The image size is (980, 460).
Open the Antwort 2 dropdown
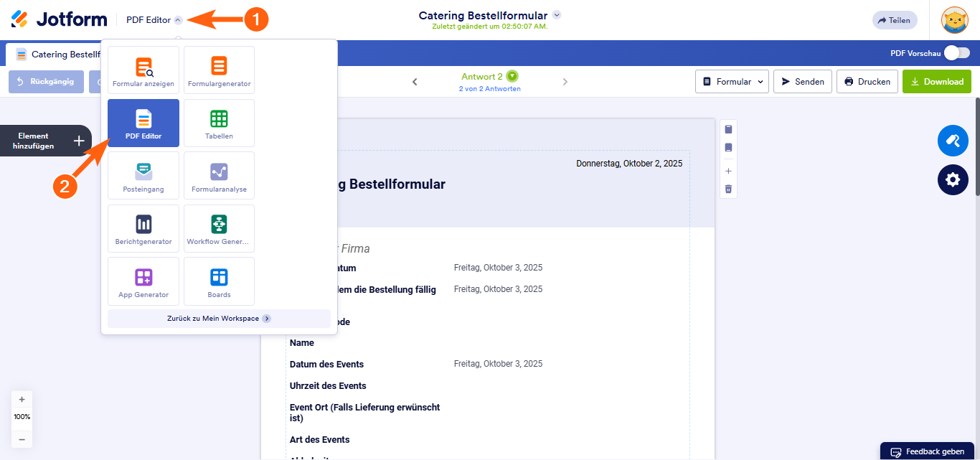point(512,76)
